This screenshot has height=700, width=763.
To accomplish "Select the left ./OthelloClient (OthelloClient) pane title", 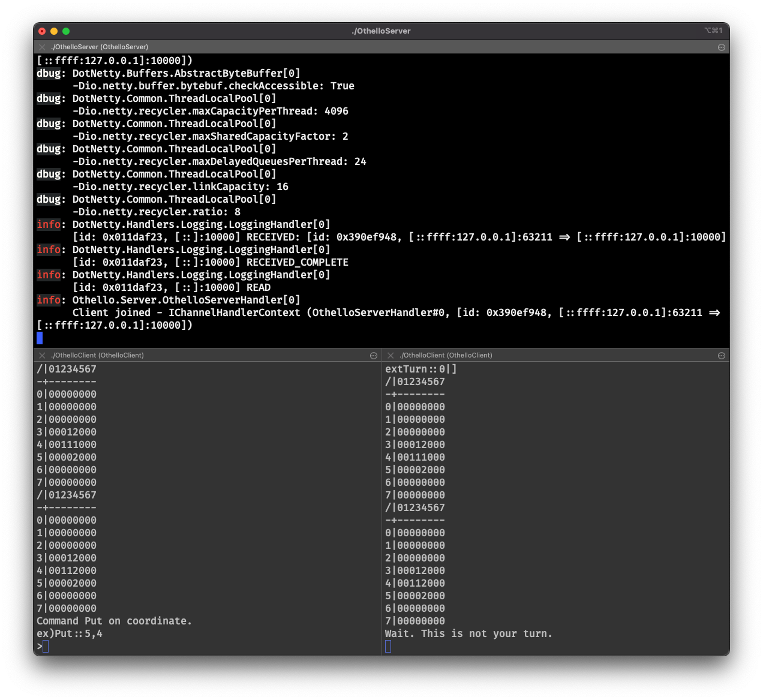I will coord(97,355).
